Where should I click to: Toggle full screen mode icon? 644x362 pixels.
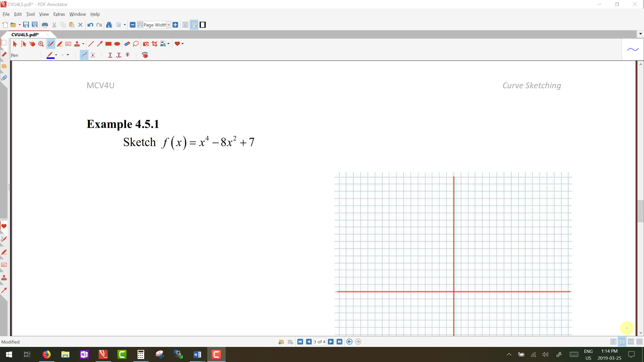click(203, 25)
